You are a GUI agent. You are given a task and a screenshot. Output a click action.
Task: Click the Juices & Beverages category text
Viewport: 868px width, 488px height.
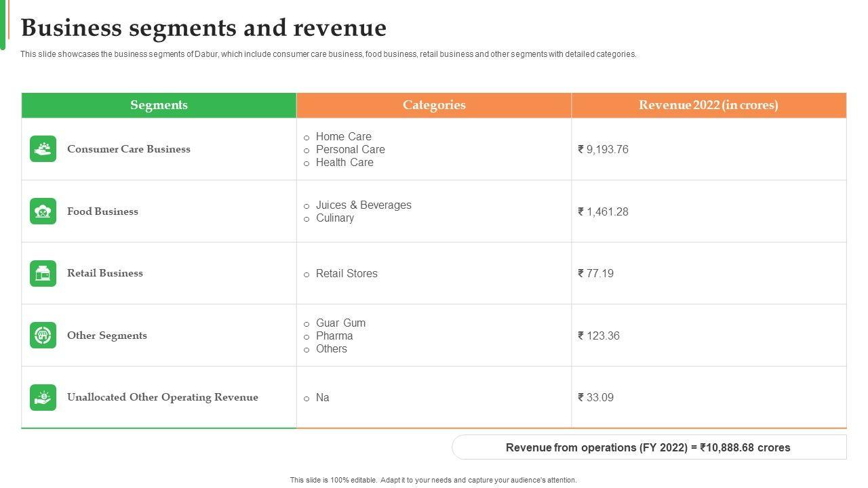363,205
